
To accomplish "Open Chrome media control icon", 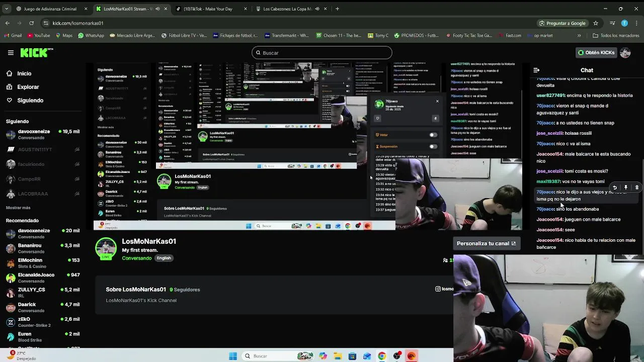I will click(x=612, y=23).
